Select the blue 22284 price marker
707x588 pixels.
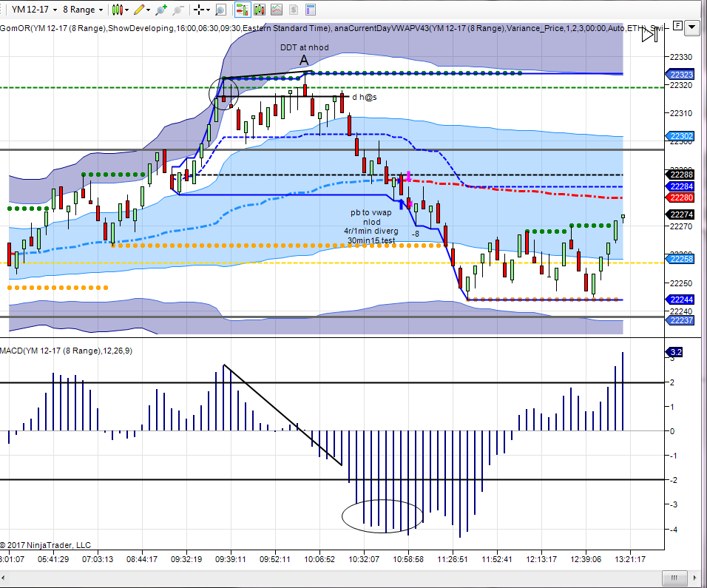tap(680, 186)
